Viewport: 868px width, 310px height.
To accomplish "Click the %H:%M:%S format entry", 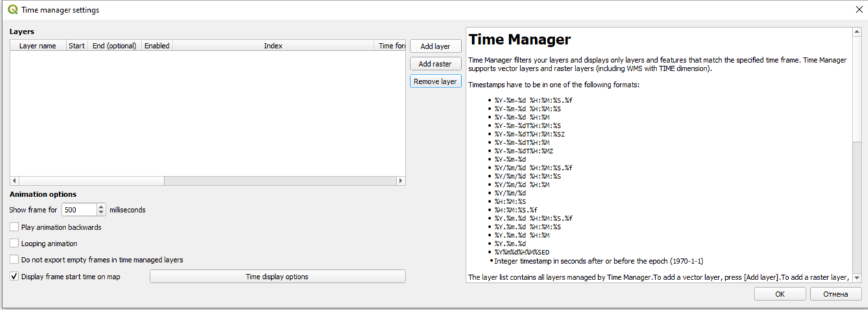I will click(x=510, y=202).
